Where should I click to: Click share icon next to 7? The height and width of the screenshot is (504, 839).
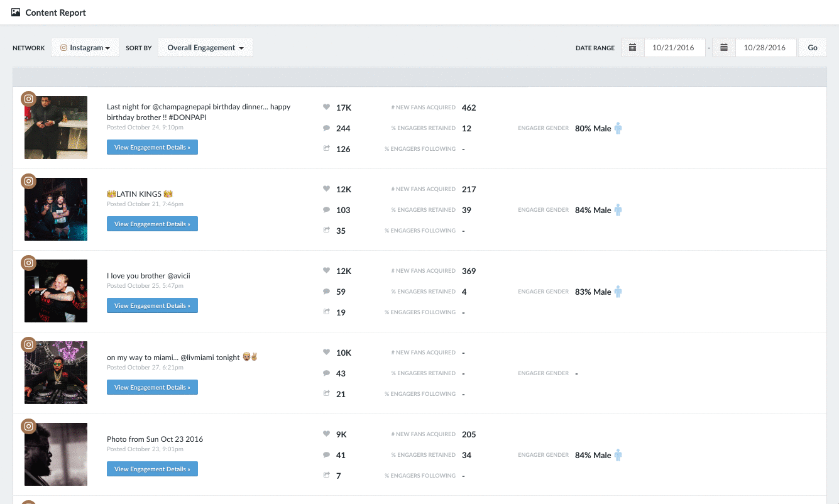326,475
